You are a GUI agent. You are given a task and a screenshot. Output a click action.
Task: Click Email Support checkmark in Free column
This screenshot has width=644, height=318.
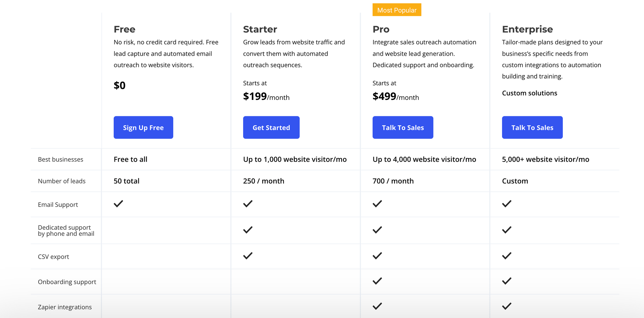tap(118, 204)
